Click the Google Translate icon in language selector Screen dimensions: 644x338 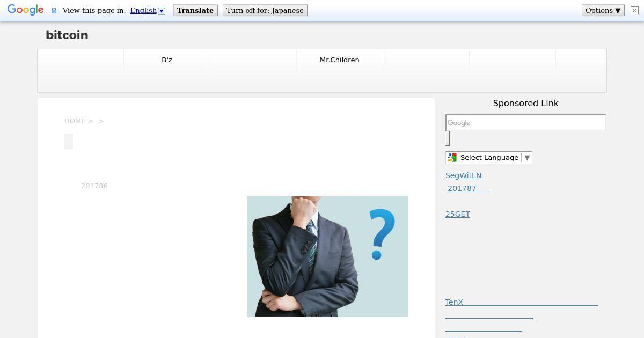point(452,157)
